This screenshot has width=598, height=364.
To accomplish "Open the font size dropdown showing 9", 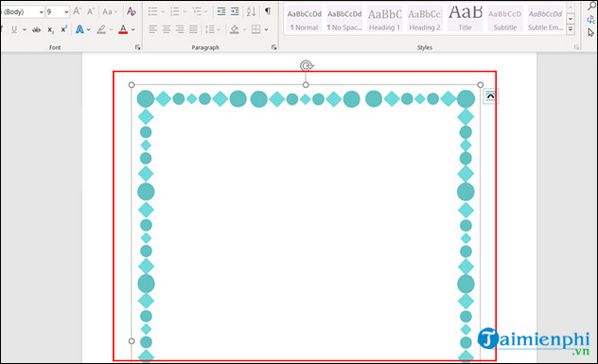I will (66, 12).
